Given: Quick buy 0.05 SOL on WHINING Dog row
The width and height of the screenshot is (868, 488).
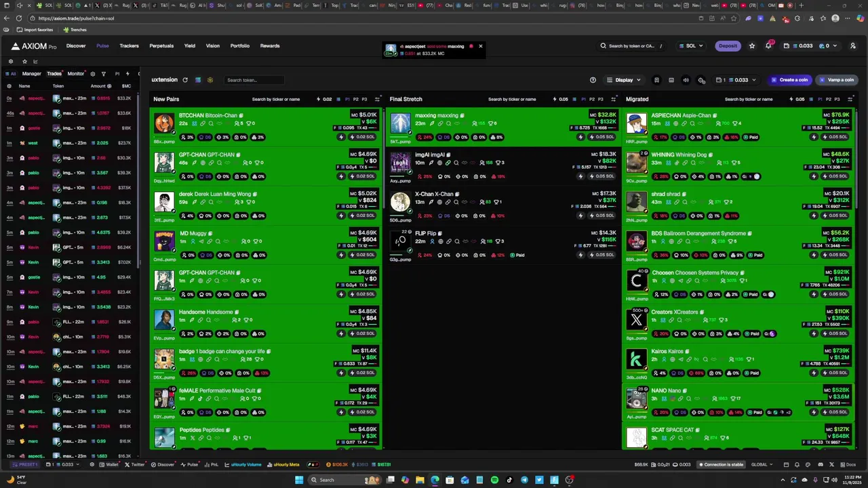Looking at the screenshot, I should tap(833, 176).
